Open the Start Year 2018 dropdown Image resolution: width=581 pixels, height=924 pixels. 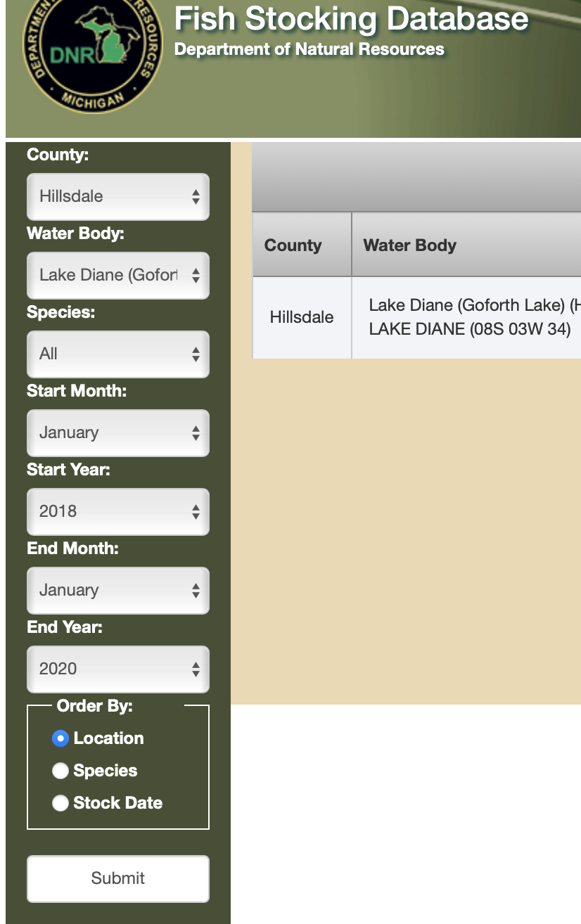118,512
